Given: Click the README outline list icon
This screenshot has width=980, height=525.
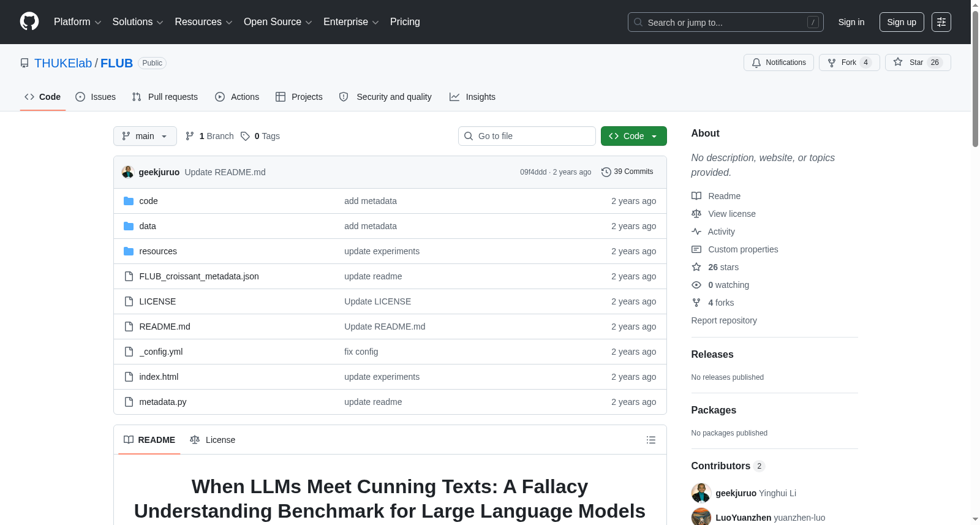Looking at the screenshot, I should [x=651, y=440].
